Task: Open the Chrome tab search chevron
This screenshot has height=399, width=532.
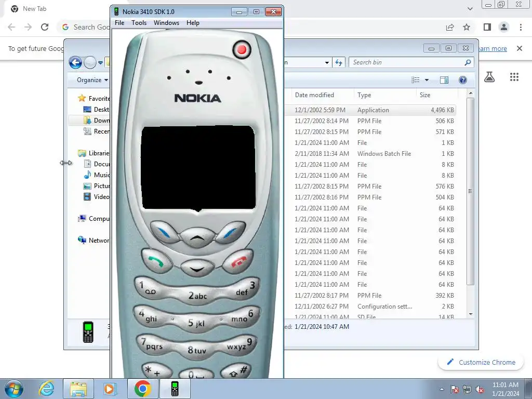Action: tap(470, 9)
